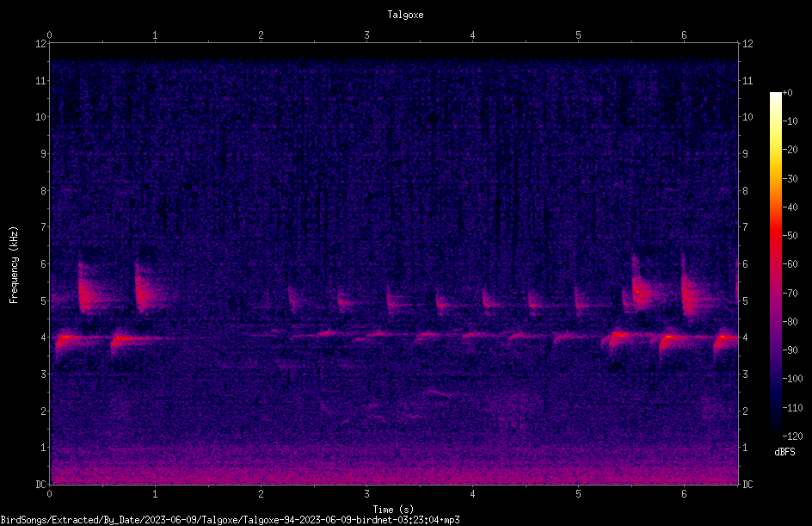The image size is (812, 526).
Task: Click the "6" second tick on the bottom time axis
Action: click(684, 494)
